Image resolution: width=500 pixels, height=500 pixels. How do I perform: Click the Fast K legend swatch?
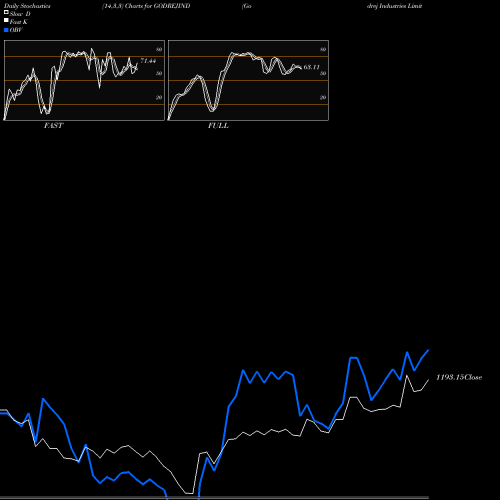point(6,20)
